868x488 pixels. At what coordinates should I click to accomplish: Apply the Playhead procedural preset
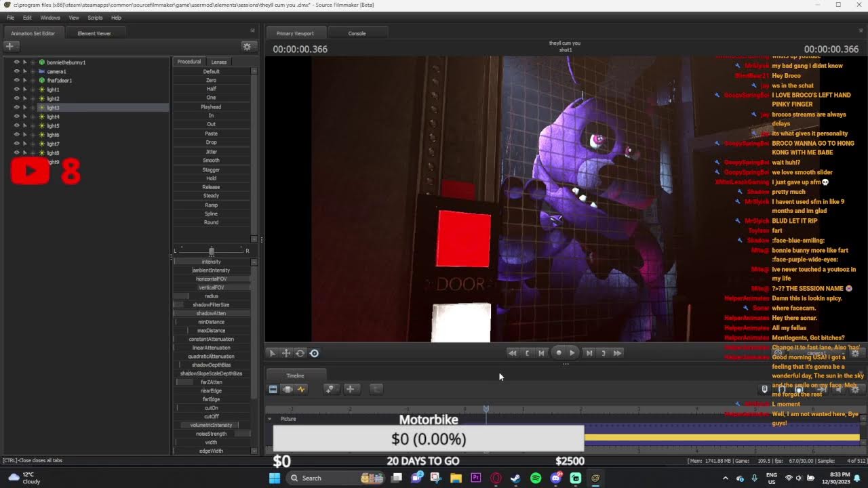click(211, 106)
